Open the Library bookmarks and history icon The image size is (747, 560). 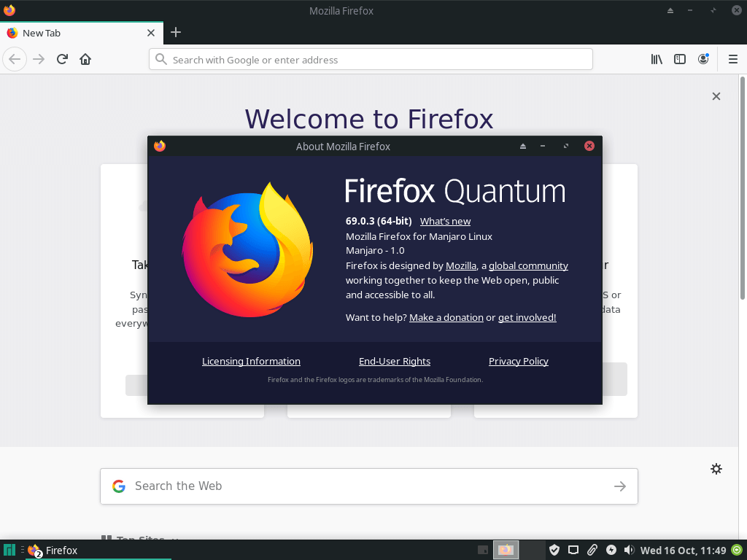tap(657, 59)
